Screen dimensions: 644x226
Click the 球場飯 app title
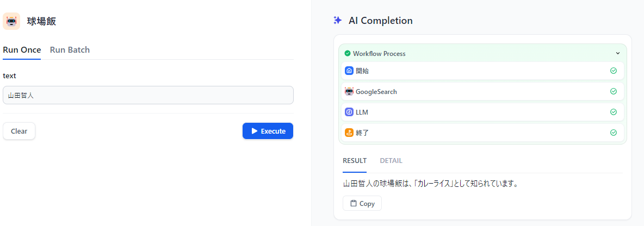coord(41,21)
